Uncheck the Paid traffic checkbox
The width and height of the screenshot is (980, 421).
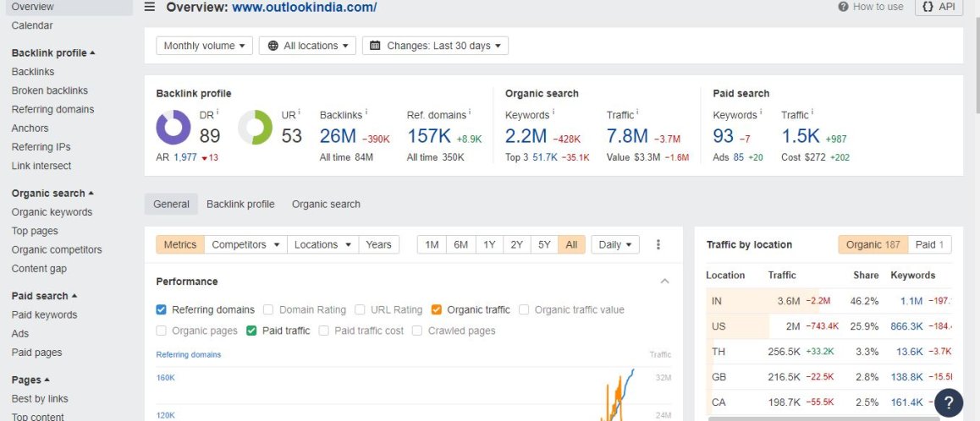pyautogui.click(x=251, y=331)
